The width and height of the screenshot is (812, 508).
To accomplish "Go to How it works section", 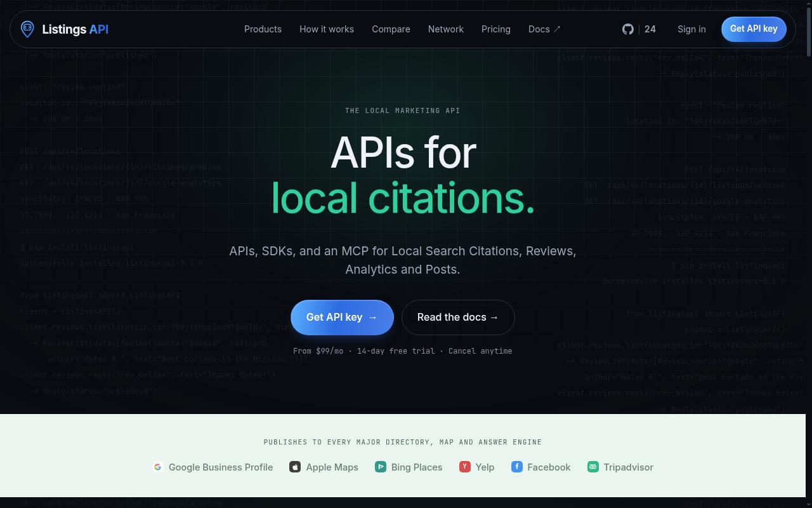I will [x=327, y=29].
